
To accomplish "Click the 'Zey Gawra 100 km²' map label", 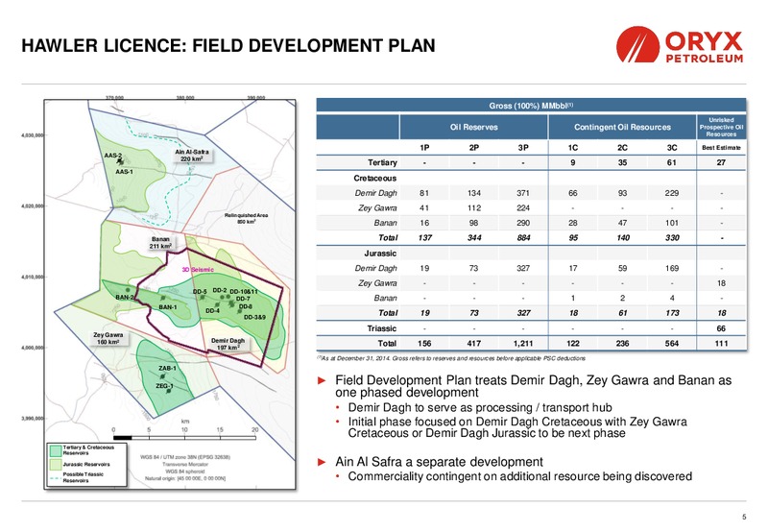I will coord(108,338).
